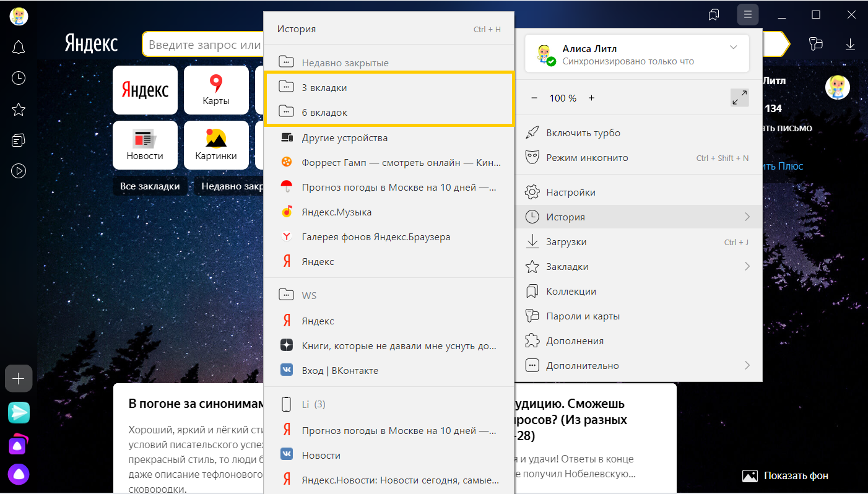Open the bookmarks star in sidebar
The image size is (868, 494).
point(19,110)
